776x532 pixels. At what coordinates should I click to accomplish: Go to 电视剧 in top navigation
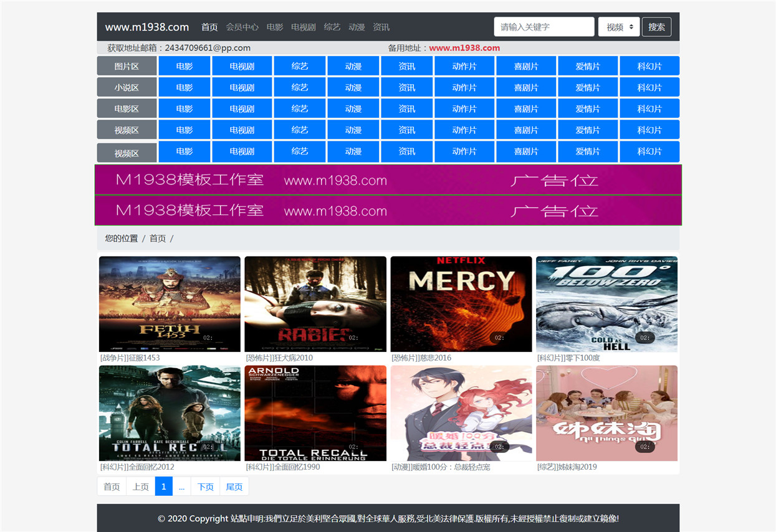pos(303,27)
